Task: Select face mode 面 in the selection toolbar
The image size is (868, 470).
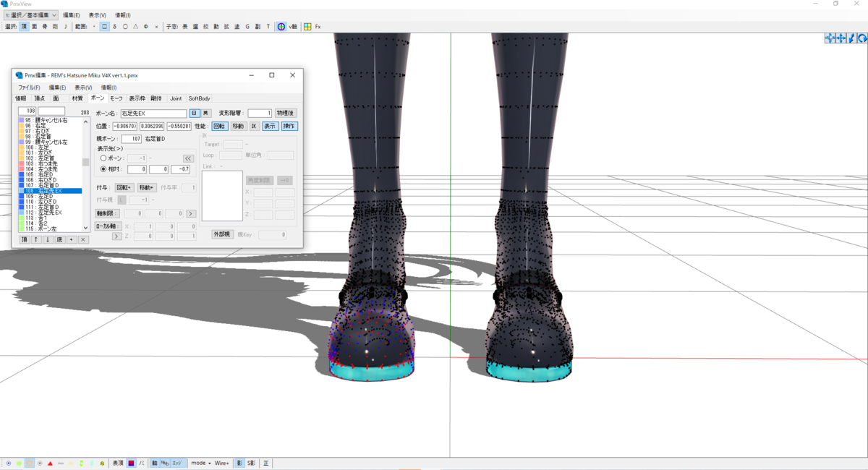Action: tap(34, 27)
